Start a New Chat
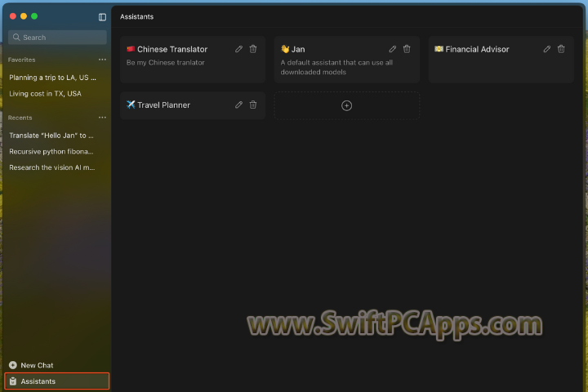 tap(31, 365)
